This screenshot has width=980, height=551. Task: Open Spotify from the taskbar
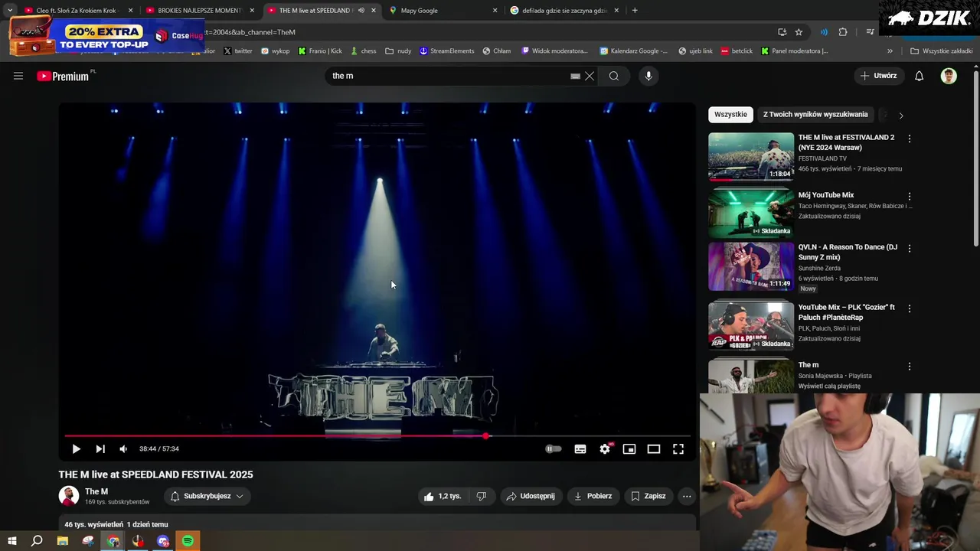point(188,541)
